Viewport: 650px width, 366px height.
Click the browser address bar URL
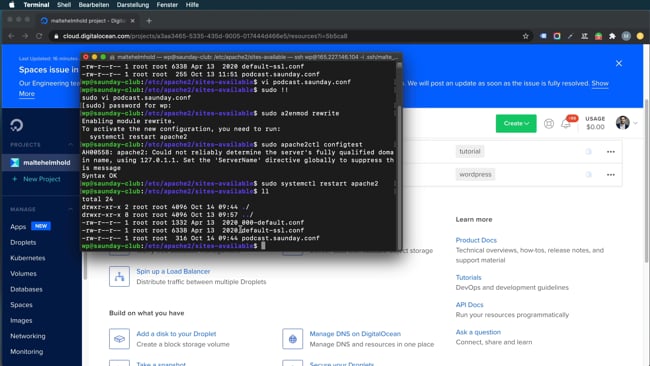coord(205,36)
